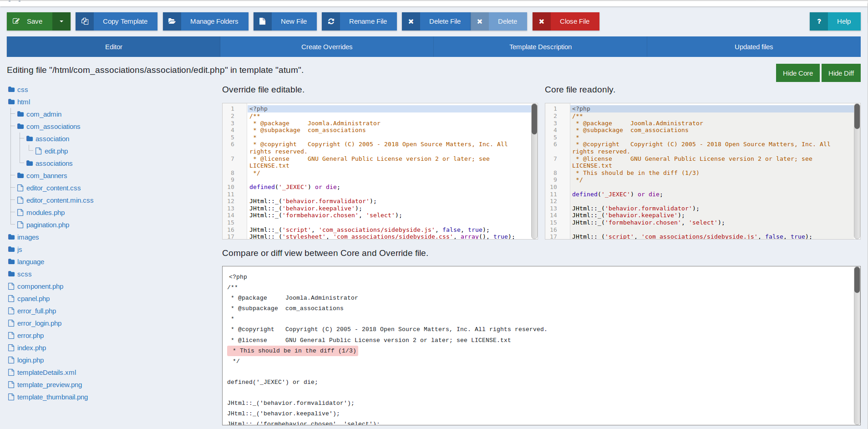Image resolution: width=868 pixels, height=429 pixels.
Task: Open pagination.php file
Action: coord(43,225)
